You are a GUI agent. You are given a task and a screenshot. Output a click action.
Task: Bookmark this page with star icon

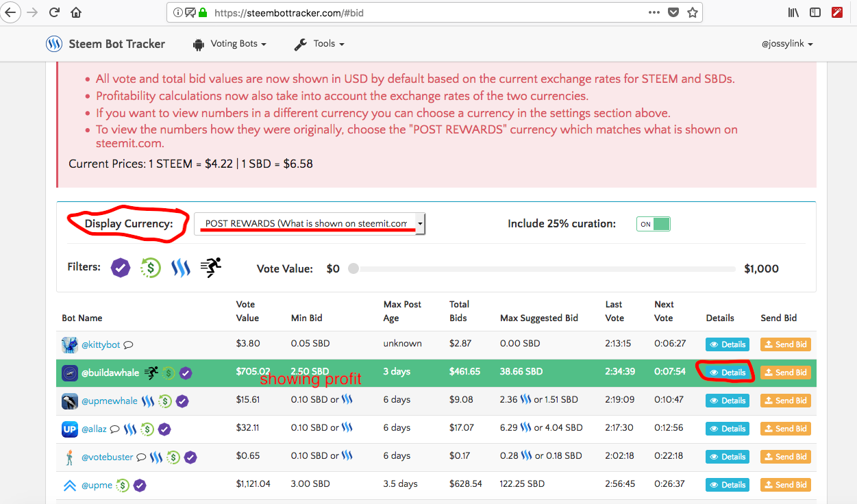(x=693, y=12)
